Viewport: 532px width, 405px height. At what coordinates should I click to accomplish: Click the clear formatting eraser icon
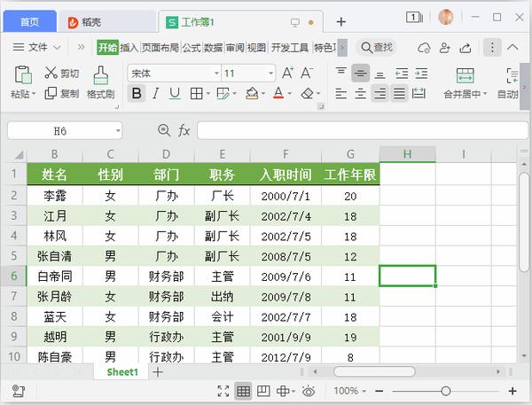pos(308,93)
